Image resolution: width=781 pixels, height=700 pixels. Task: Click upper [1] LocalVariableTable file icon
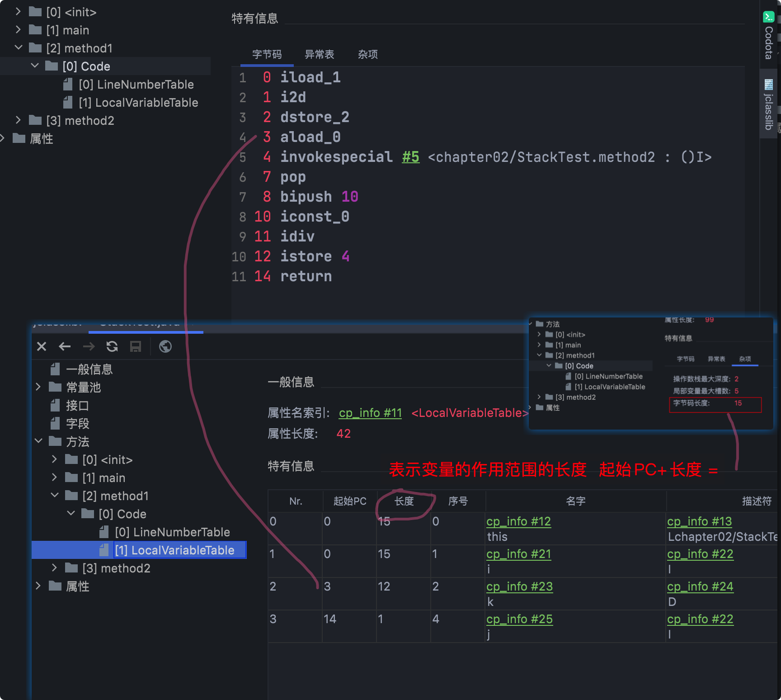click(68, 102)
